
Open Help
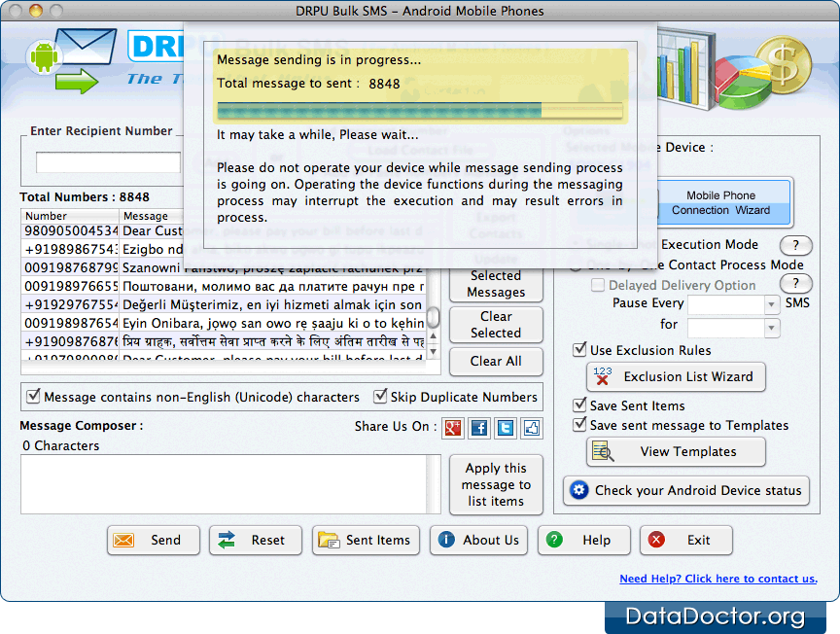click(584, 541)
